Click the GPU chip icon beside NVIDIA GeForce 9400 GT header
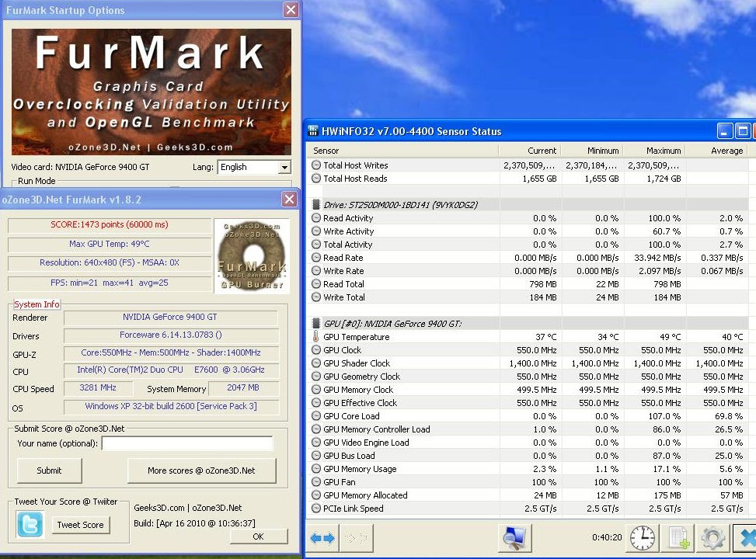Image resolution: width=756 pixels, height=559 pixels. click(315, 323)
